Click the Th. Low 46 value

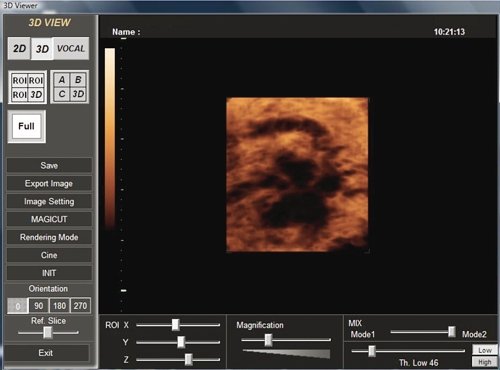pos(419,363)
